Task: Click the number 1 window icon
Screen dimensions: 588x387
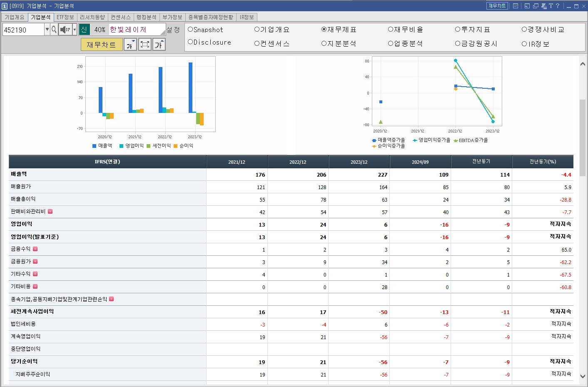Action: (5, 6)
